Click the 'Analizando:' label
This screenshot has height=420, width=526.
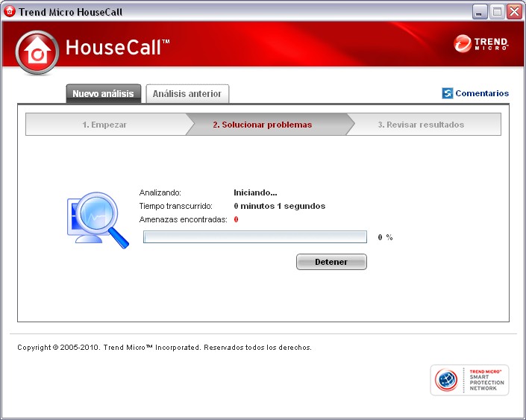(160, 192)
